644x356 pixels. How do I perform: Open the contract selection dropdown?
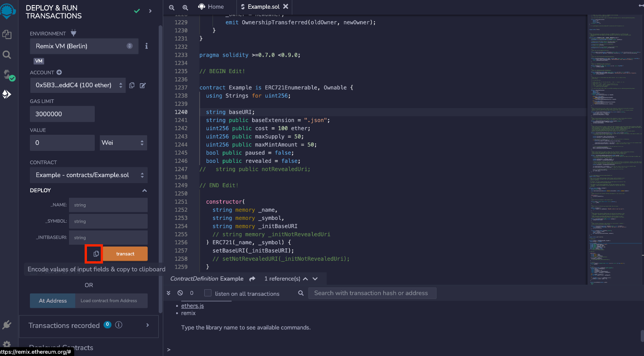pyautogui.click(x=89, y=175)
